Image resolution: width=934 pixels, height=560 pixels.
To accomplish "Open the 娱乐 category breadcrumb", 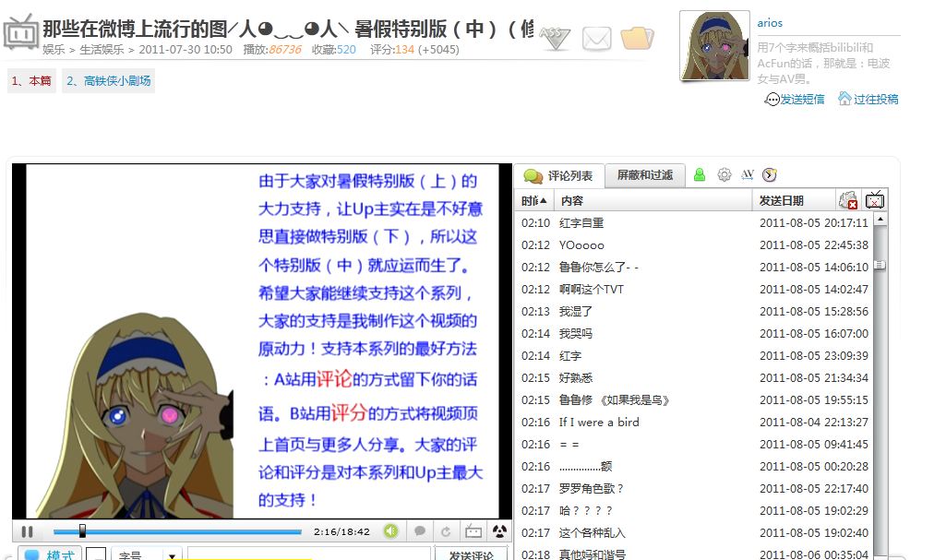I will [x=54, y=50].
